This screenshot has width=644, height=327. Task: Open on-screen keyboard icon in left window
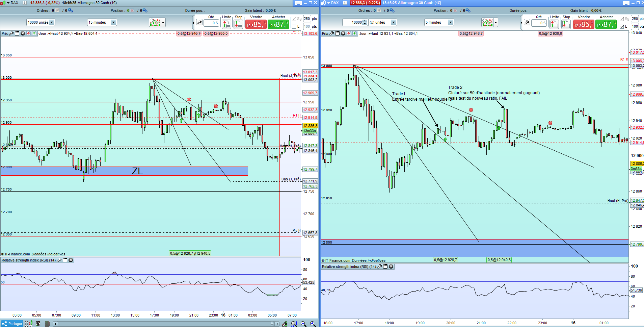[x=298, y=3]
